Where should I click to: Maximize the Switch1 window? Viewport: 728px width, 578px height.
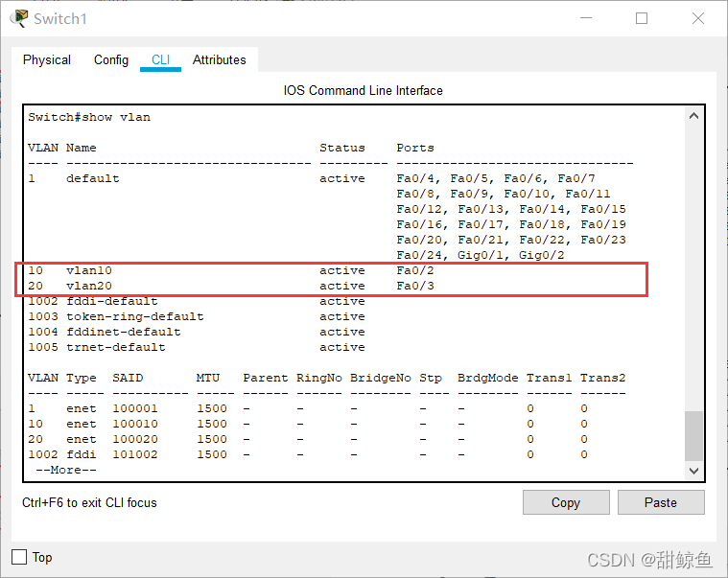642,18
